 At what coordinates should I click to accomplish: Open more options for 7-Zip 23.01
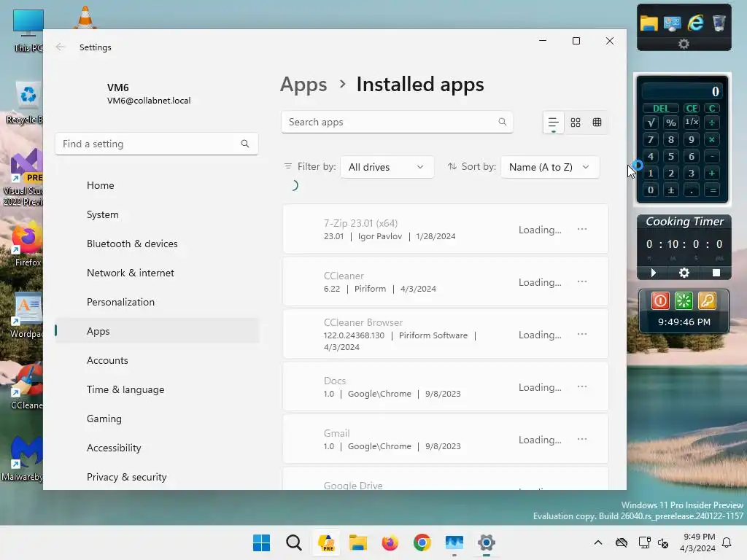click(x=581, y=229)
